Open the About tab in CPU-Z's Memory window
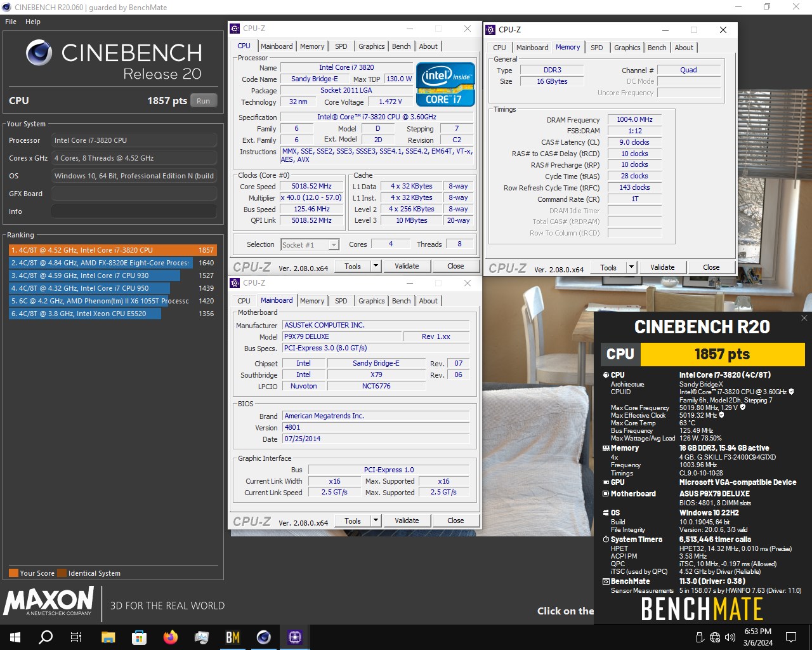 (x=684, y=48)
